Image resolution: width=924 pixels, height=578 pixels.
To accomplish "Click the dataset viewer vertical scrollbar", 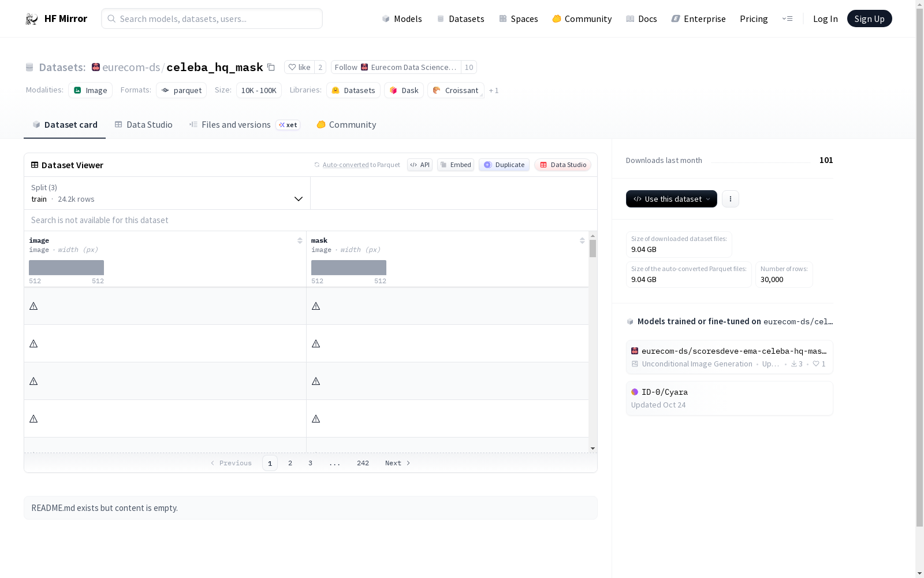I will (x=593, y=249).
